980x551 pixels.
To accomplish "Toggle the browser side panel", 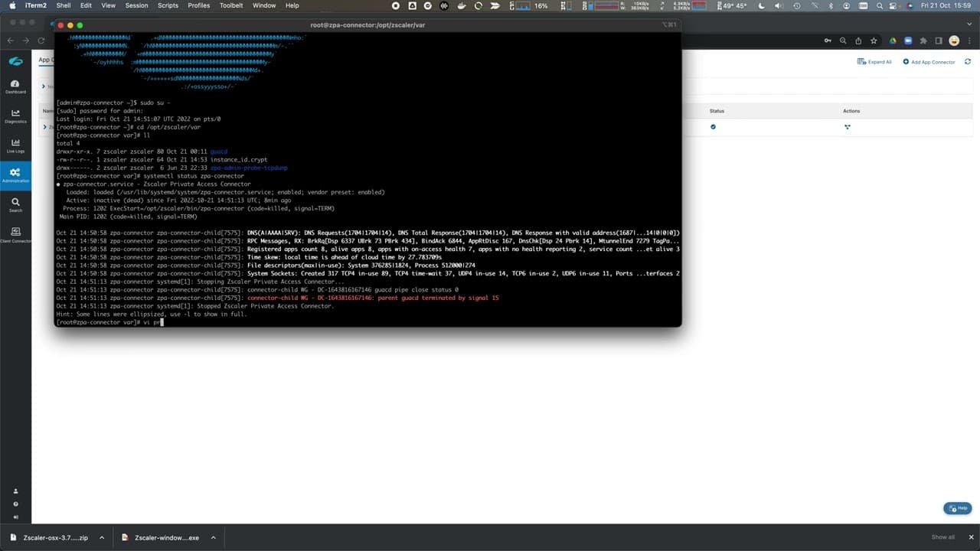I will tap(939, 41).
